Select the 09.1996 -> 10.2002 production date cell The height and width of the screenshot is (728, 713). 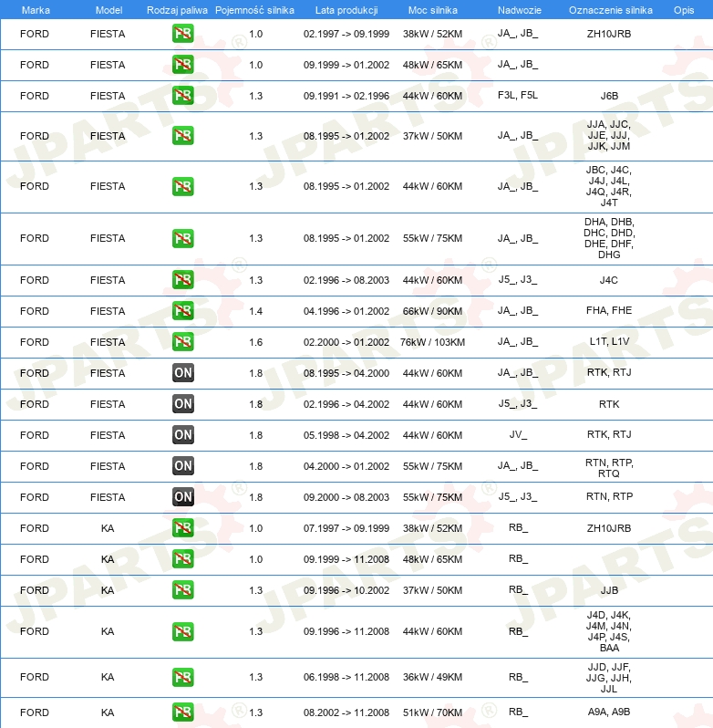point(346,590)
